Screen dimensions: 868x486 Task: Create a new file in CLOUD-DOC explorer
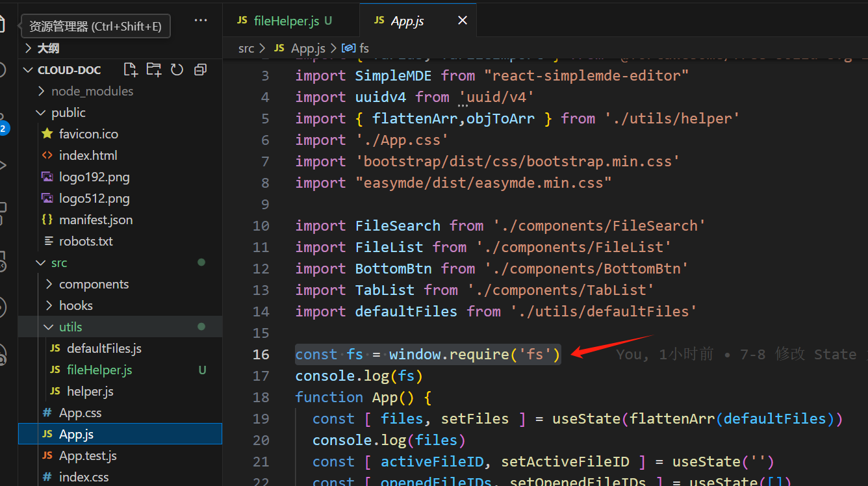click(x=131, y=70)
